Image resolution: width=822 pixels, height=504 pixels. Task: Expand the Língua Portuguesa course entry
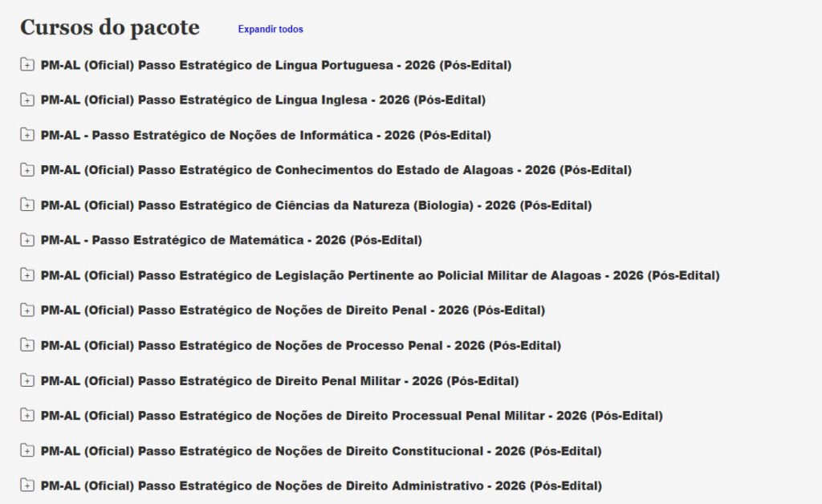(28, 65)
